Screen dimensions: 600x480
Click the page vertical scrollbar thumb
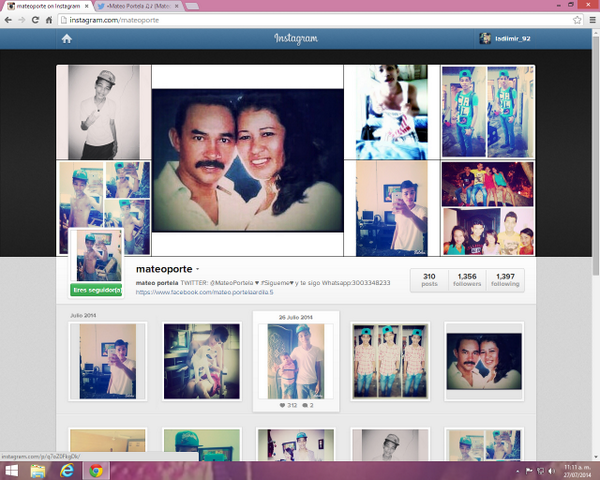coord(595,155)
